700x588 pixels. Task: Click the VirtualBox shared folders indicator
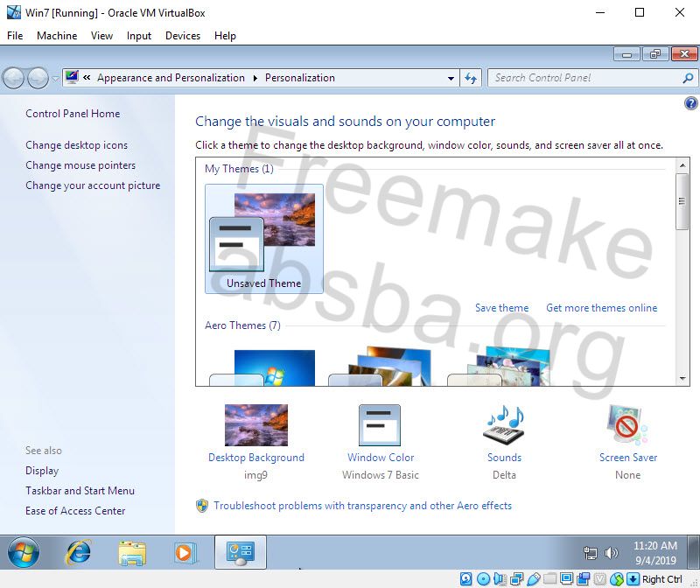550,579
